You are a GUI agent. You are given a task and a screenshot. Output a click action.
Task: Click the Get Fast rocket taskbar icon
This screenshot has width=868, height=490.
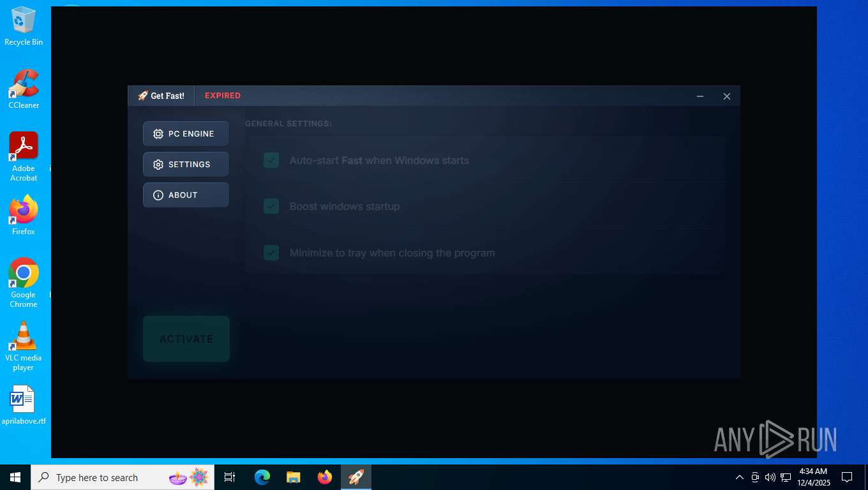[356, 477]
